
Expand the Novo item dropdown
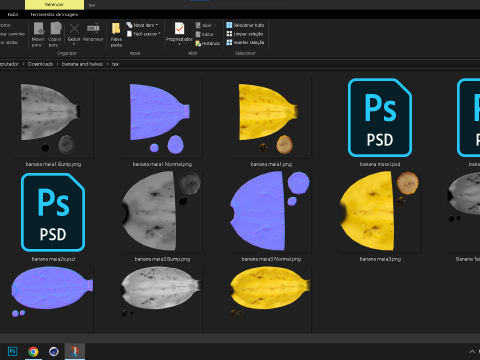157,25
